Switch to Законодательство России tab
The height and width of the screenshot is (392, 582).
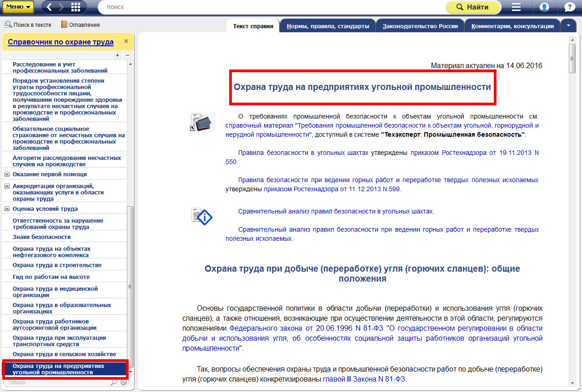(420, 26)
